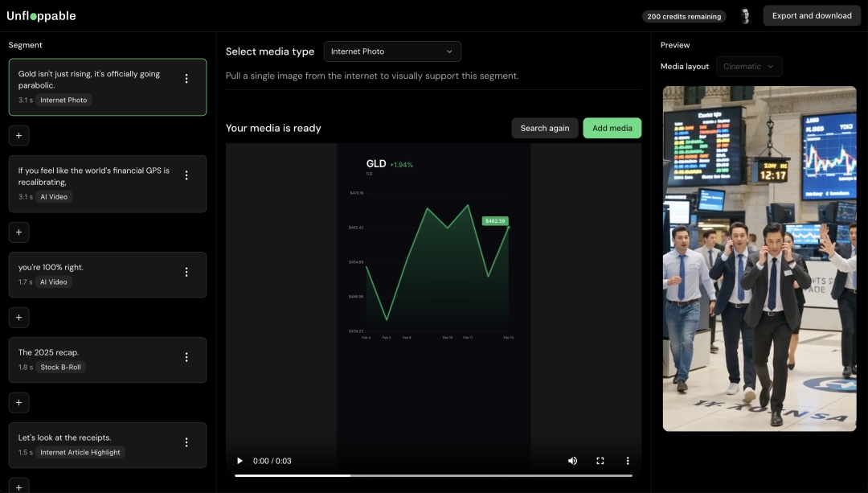Select 'The 2025 recap' segment card

coord(96,359)
